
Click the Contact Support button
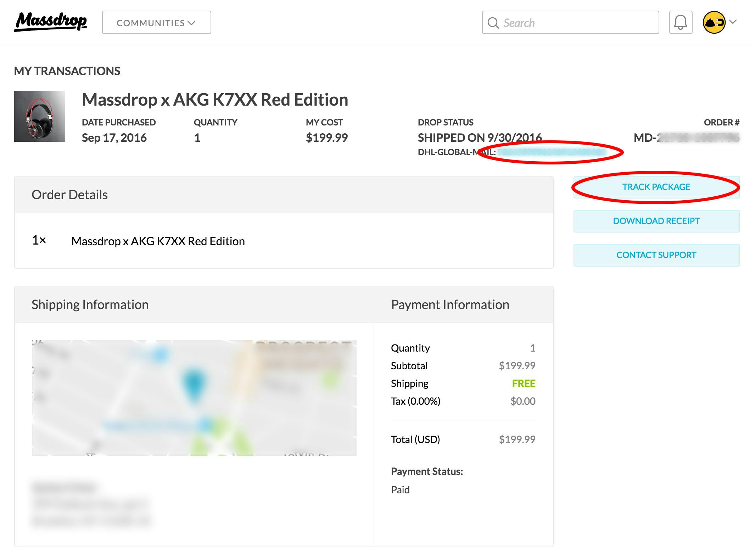pyautogui.click(x=656, y=255)
